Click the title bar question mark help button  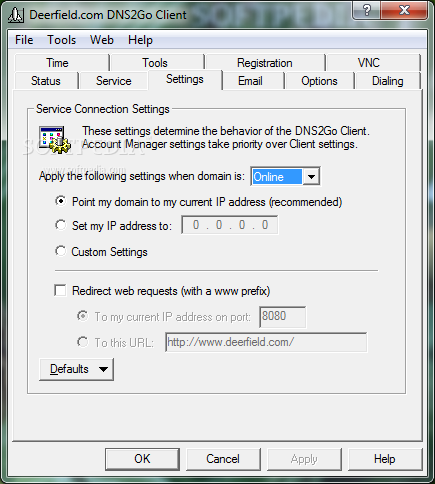pos(366,11)
